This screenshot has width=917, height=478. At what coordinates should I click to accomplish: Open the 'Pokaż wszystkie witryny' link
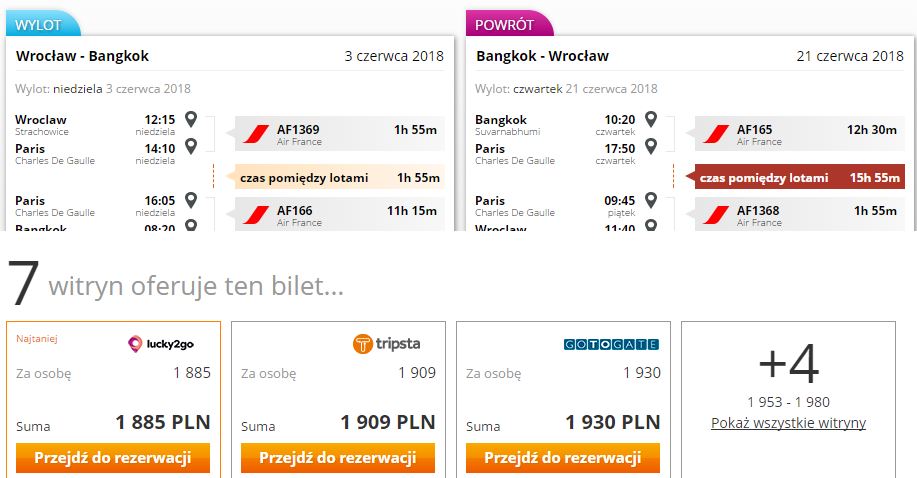pyautogui.click(x=788, y=423)
